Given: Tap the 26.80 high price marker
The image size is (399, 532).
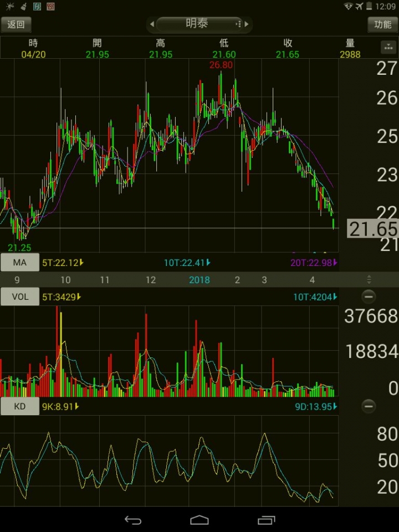Looking at the screenshot, I should [x=221, y=65].
